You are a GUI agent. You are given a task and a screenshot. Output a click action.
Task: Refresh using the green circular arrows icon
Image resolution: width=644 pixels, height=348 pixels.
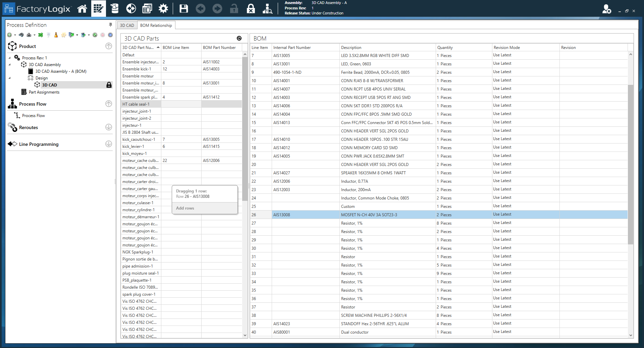96,35
